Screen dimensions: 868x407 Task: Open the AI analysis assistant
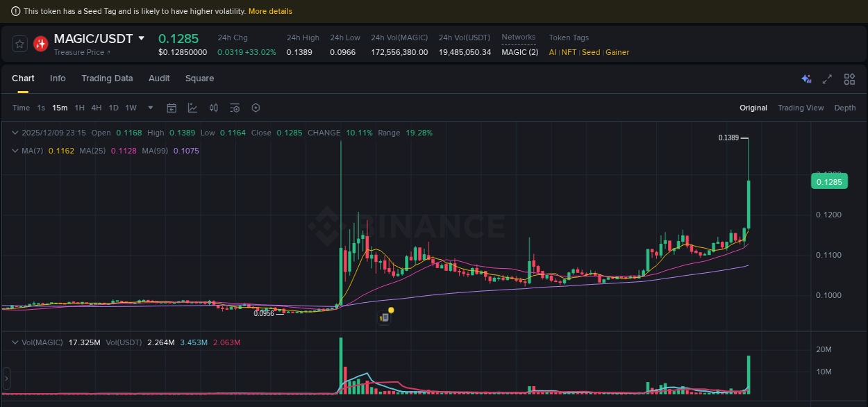(x=806, y=79)
